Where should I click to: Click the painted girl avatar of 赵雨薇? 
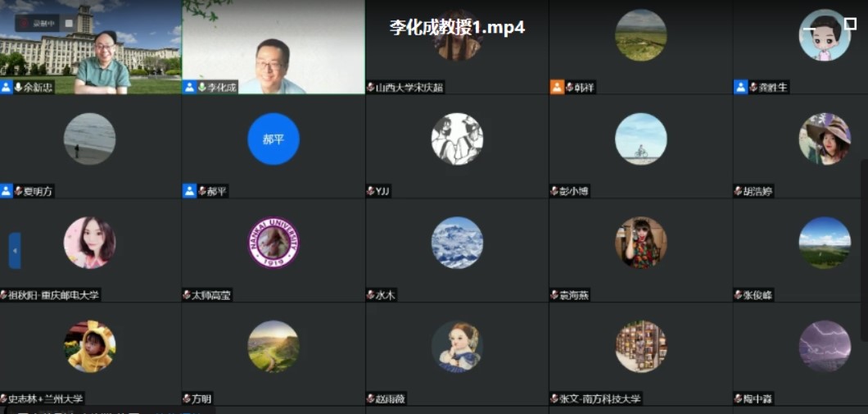(457, 347)
